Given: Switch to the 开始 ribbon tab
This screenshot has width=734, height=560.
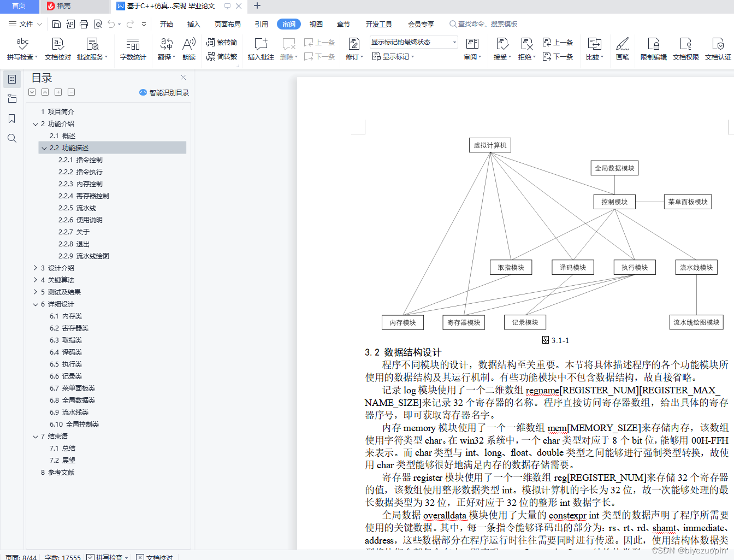Looking at the screenshot, I should click(167, 24).
